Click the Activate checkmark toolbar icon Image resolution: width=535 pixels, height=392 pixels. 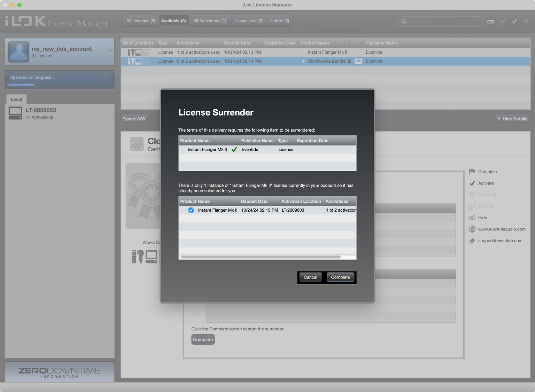(x=514, y=21)
